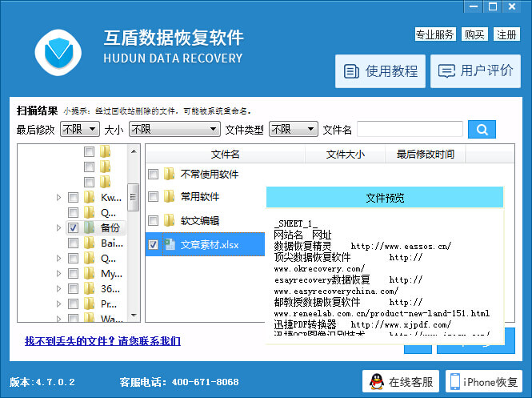Expand the Wa... tree node
Image resolution: width=532 pixels, height=398 pixels.
point(58,319)
